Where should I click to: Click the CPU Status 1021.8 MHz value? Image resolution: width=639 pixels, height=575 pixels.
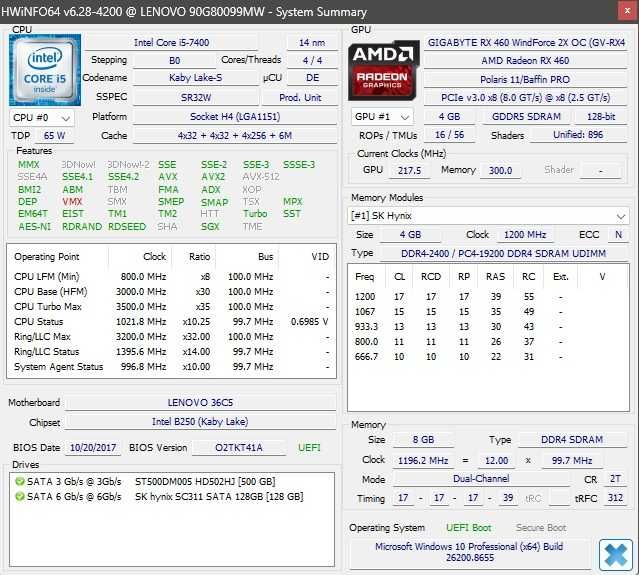(141, 322)
